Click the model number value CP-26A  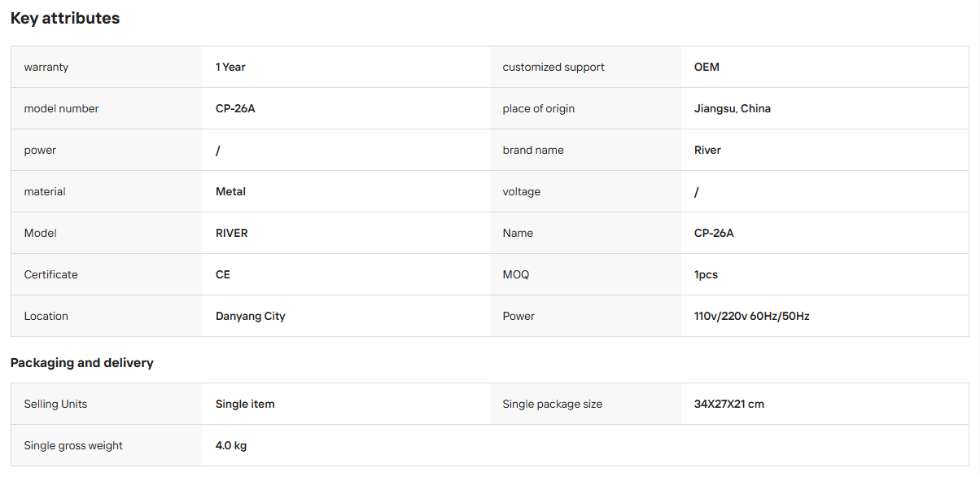click(235, 108)
